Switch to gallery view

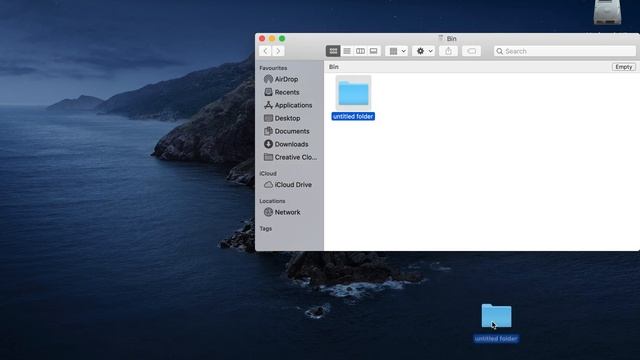click(373, 51)
